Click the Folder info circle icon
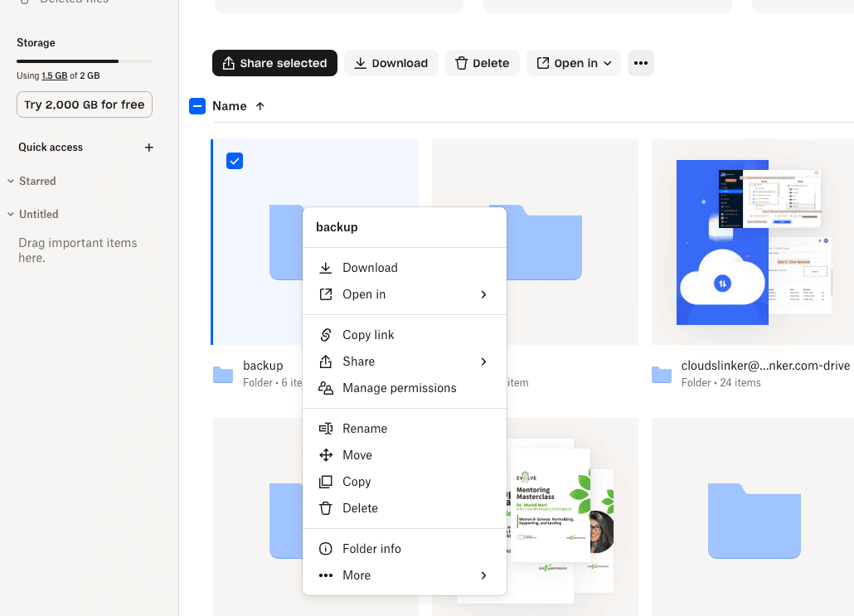 point(325,548)
